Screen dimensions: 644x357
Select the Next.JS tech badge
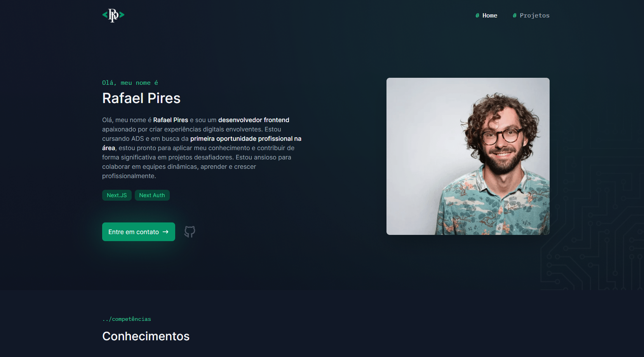(x=117, y=195)
